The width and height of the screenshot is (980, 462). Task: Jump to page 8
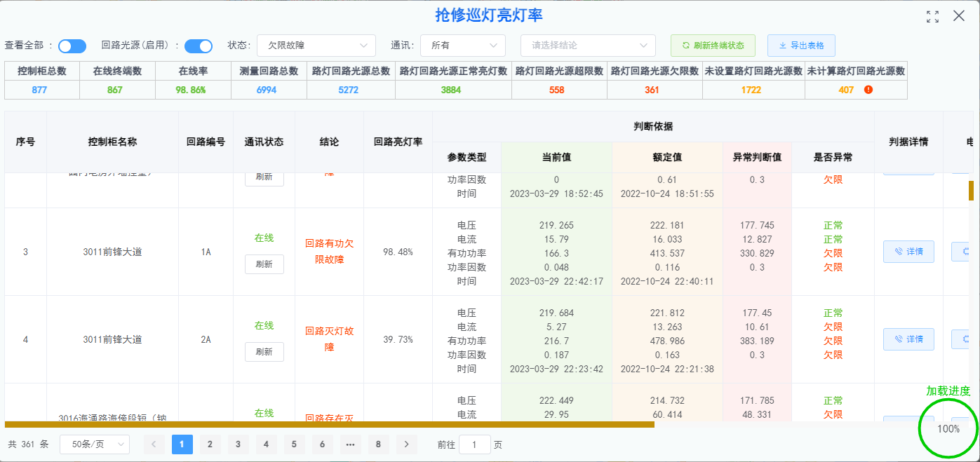pyautogui.click(x=379, y=444)
